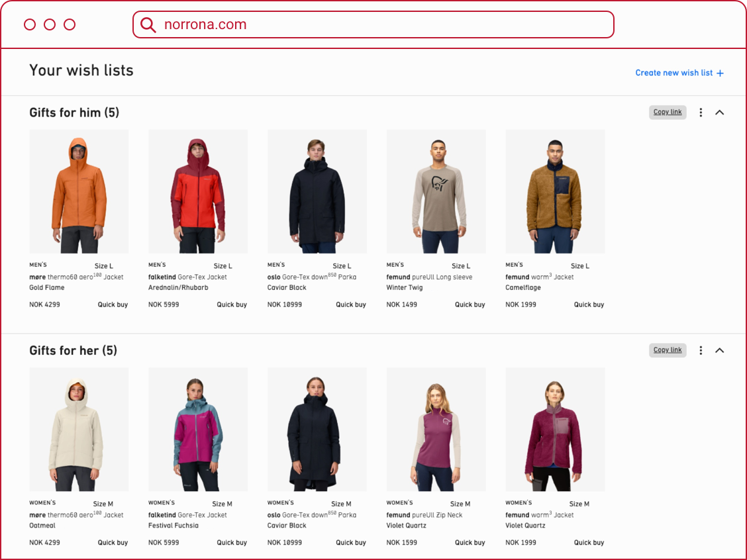Image resolution: width=747 pixels, height=560 pixels.
Task: Collapse the Gifts for her list
Action: point(719,350)
